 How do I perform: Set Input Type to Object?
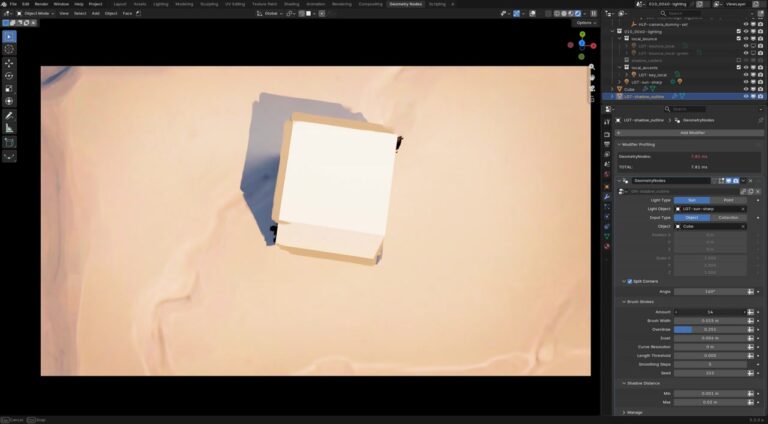692,217
